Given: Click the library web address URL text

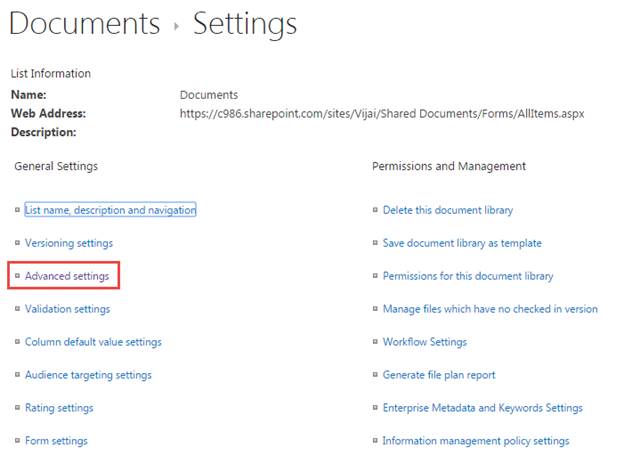Looking at the screenshot, I should (381, 114).
